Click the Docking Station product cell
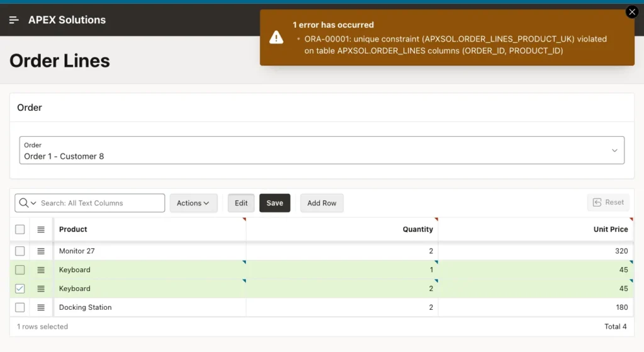Viewport: 644px width, 352px height. [150, 307]
